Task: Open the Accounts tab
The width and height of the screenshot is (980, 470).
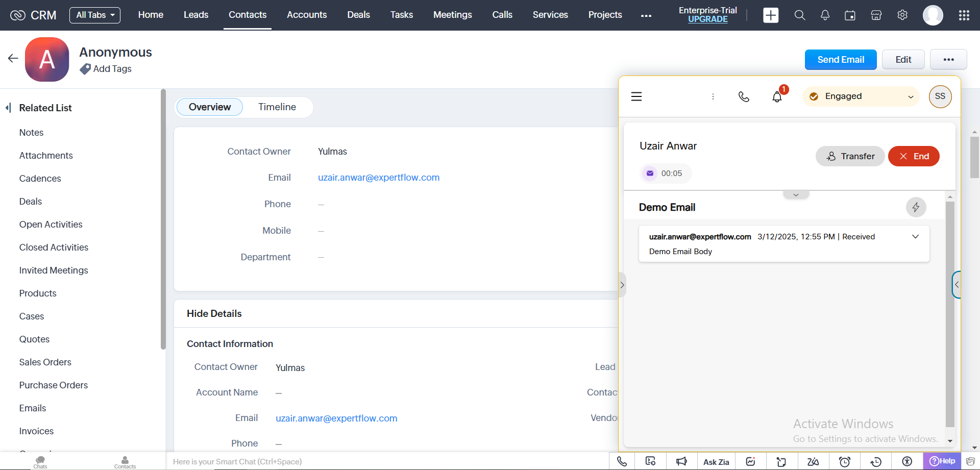Action: [306, 15]
